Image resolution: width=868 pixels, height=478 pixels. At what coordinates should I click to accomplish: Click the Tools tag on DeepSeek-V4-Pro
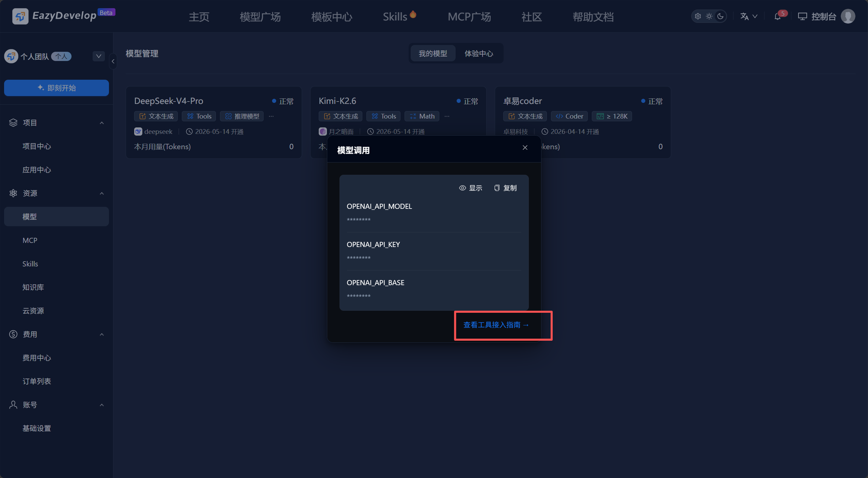[x=199, y=116]
